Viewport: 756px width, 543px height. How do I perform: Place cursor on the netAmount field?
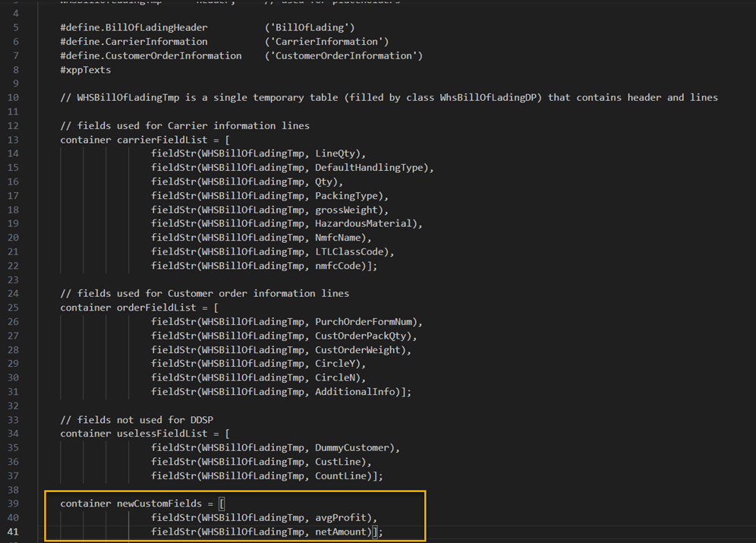(343, 532)
